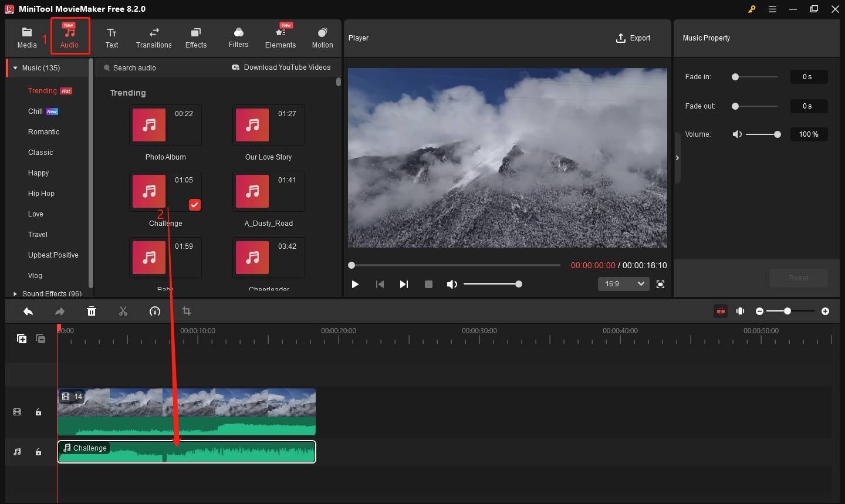
Task: Open the Filters tab
Action: tap(238, 38)
